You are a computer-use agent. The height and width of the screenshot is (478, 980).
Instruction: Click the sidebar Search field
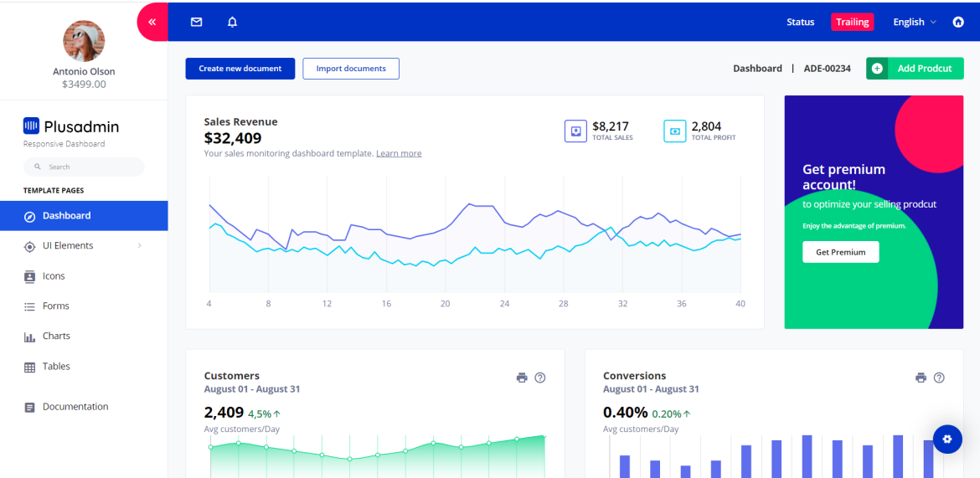pyautogui.click(x=84, y=167)
